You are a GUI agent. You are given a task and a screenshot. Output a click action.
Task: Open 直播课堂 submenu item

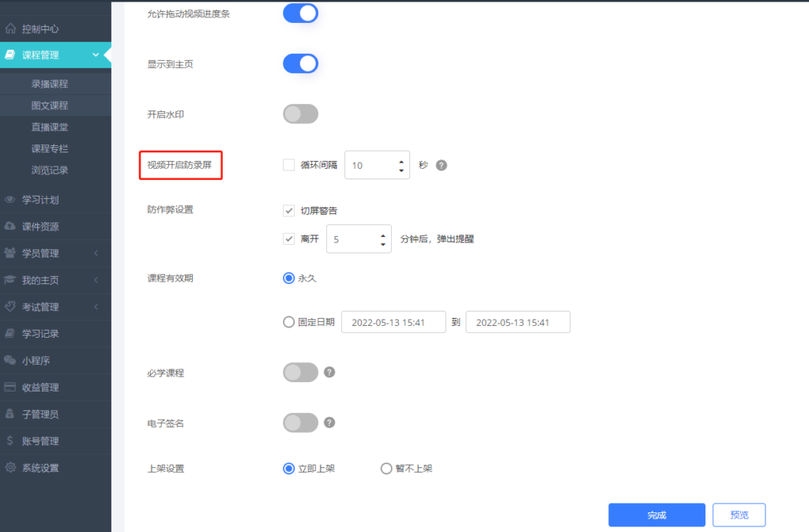(x=50, y=127)
